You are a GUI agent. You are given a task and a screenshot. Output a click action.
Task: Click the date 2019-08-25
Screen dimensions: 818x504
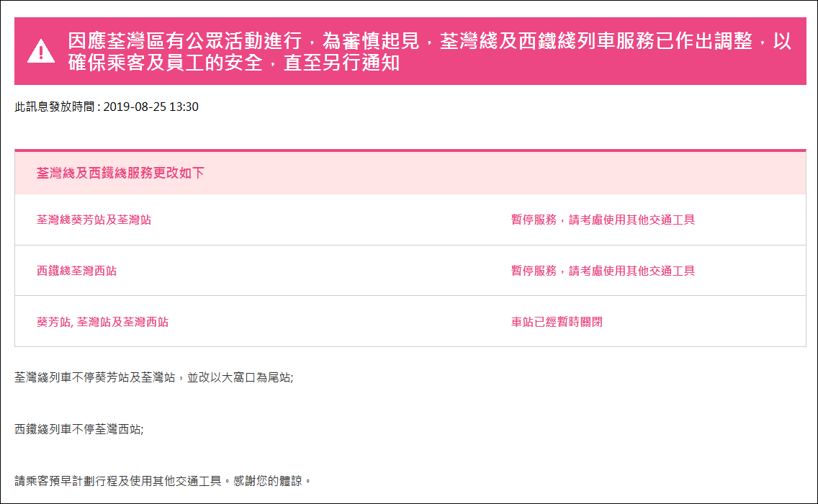click(x=135, y=107)
